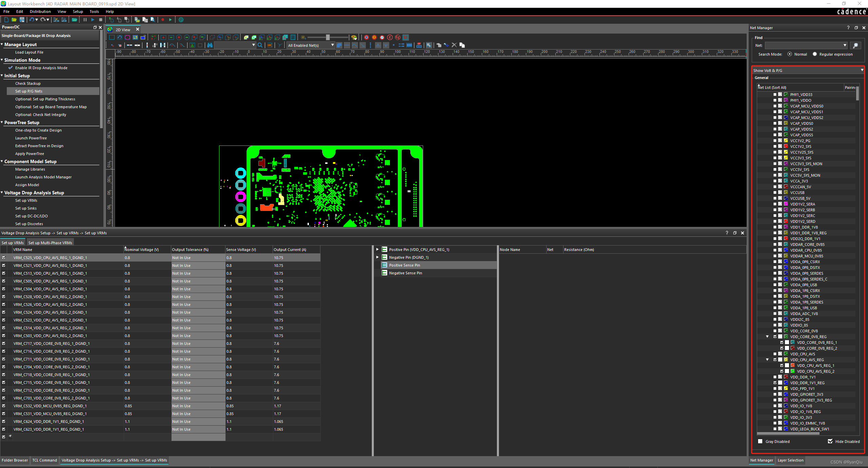Click the magnifier search icon beside Net field
Screen dimensions: 868x468
click(855, 45)
